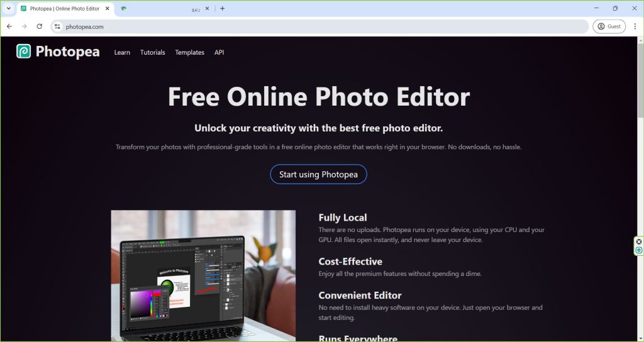Open the Tutorials page

152,53
